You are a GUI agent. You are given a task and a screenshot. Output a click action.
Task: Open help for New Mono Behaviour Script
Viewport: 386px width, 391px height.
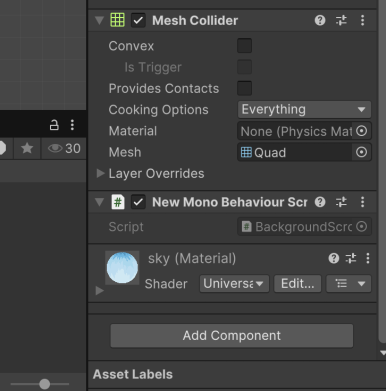[320, 202]
